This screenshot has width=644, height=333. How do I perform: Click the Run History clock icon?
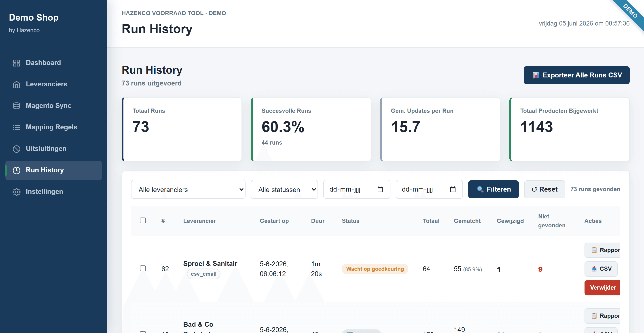click(17, 170)
